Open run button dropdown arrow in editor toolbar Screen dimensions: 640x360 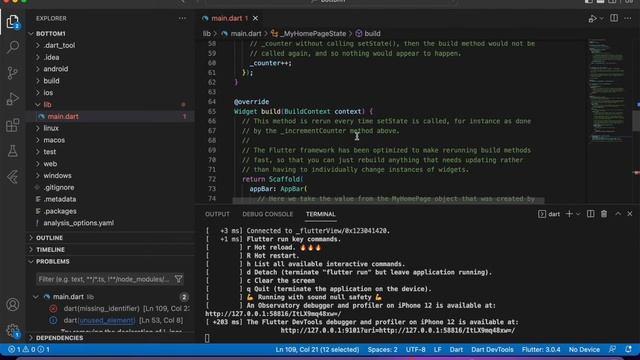[601, 19]
